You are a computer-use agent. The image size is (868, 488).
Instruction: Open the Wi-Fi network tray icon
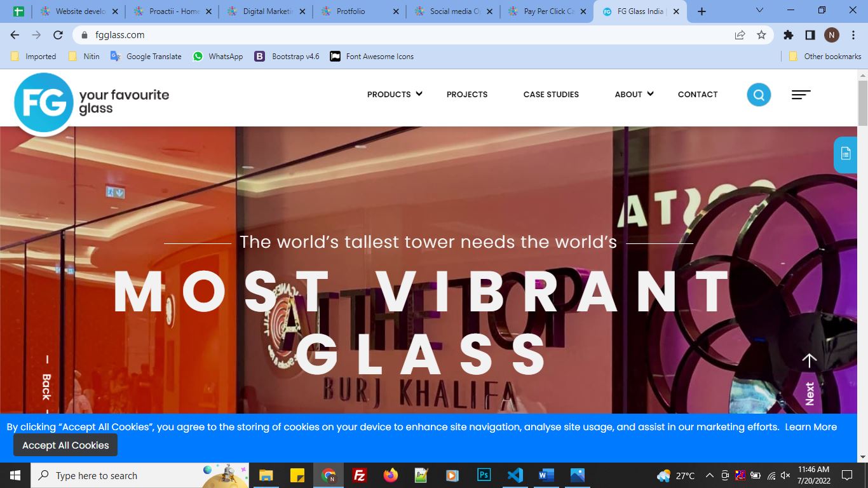[x=771, y=475]
